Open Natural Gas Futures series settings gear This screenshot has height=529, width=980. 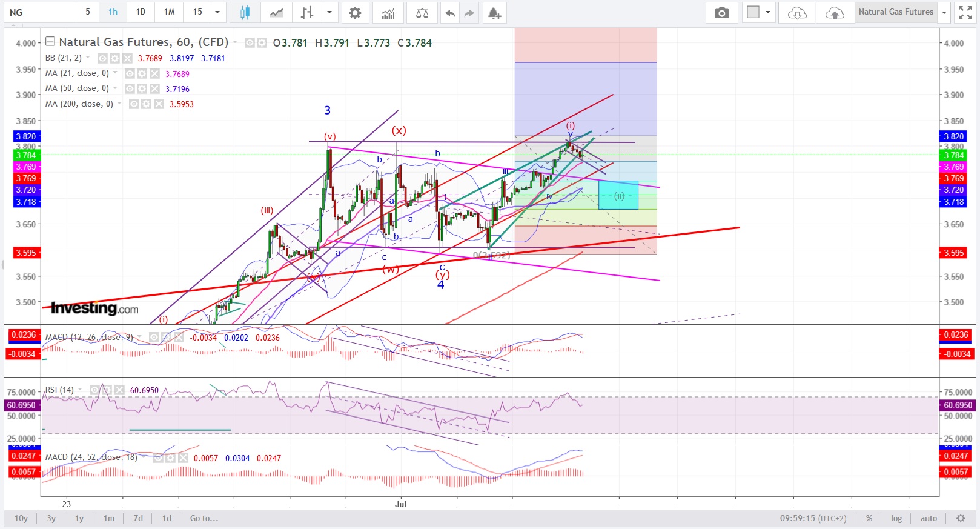[262, 42]
